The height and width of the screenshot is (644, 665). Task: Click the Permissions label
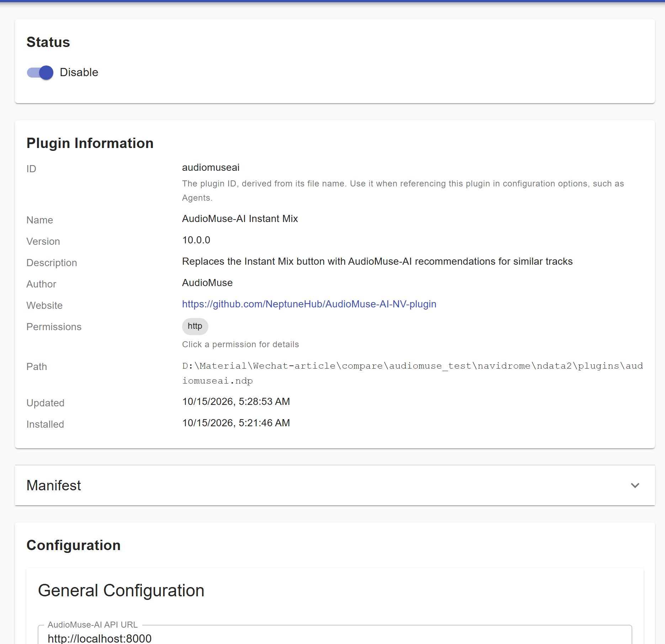(54, 327)
